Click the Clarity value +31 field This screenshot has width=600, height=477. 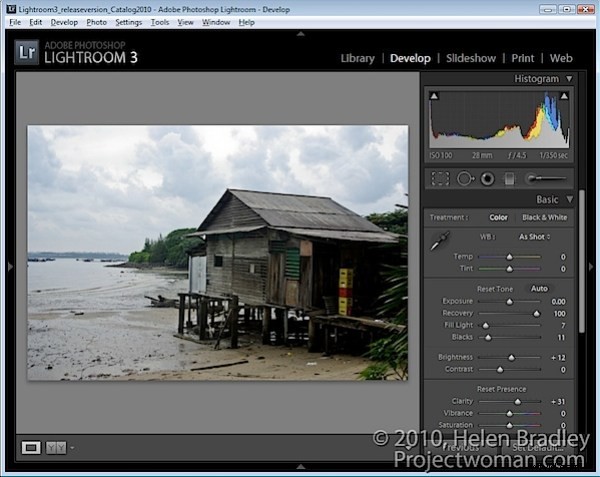coord(558,402)
